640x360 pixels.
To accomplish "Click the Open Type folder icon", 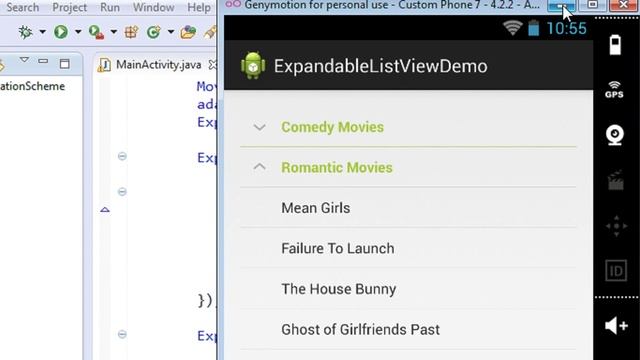I will (x=188, y=32).
